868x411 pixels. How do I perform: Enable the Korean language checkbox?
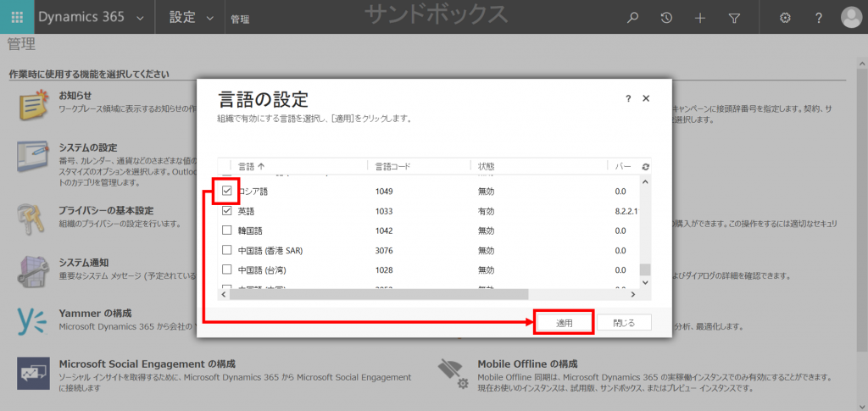(226, 230)
